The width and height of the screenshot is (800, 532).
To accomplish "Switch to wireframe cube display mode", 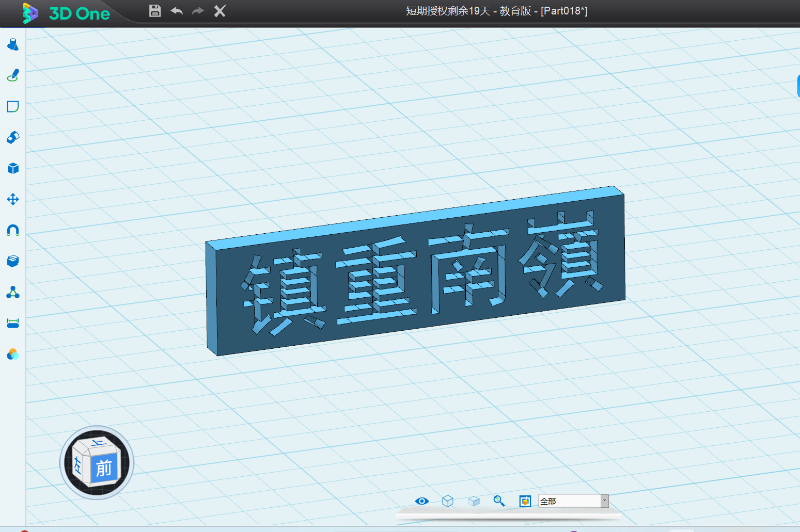I will tap(448, 501).
